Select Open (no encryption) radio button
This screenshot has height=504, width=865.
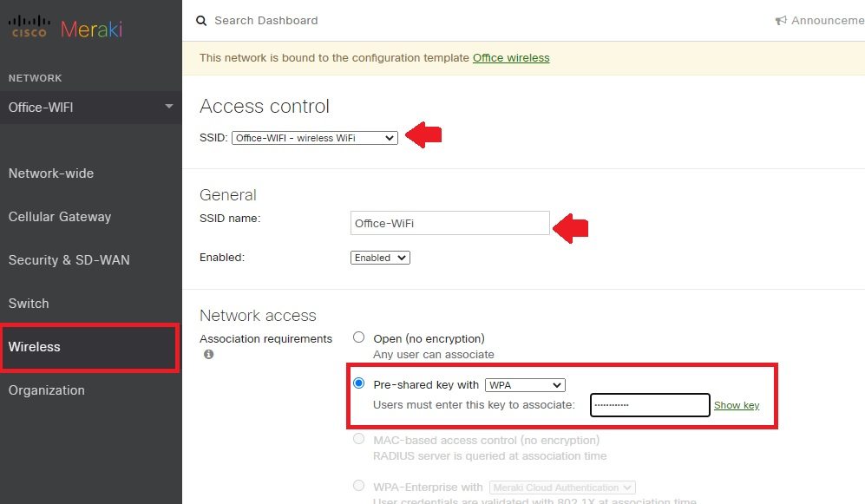(x=359, y=337)
